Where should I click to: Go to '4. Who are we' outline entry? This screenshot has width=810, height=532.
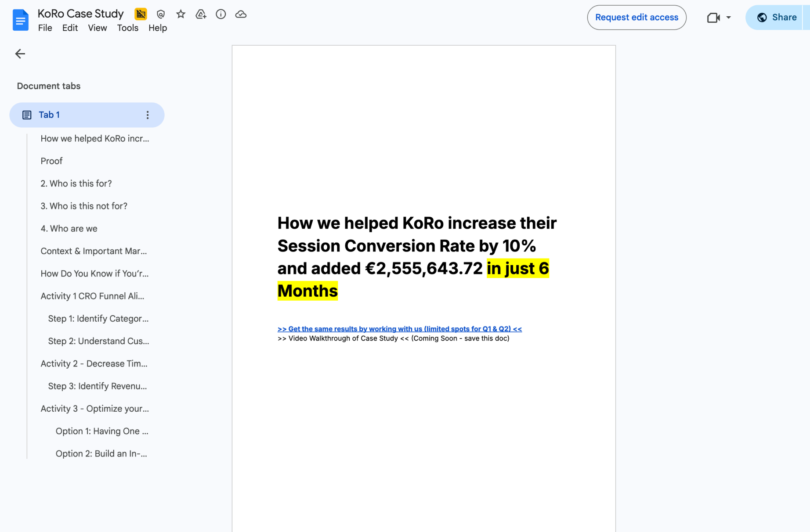[x=69, y=229]
